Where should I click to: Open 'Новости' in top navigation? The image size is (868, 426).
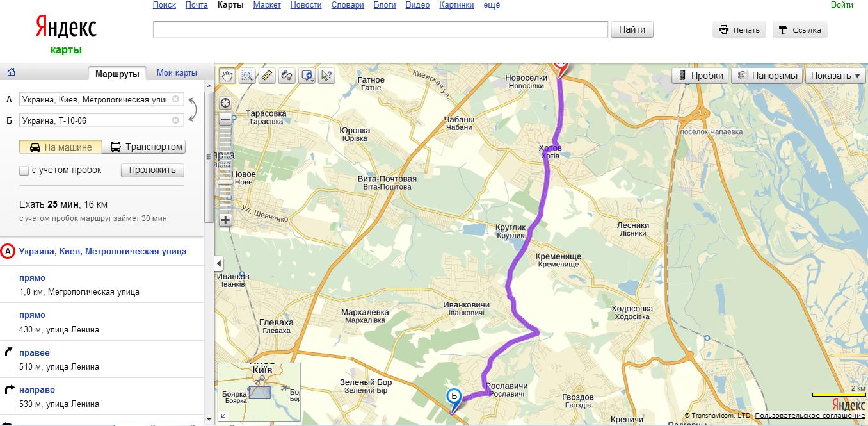[x=306, y=5]
